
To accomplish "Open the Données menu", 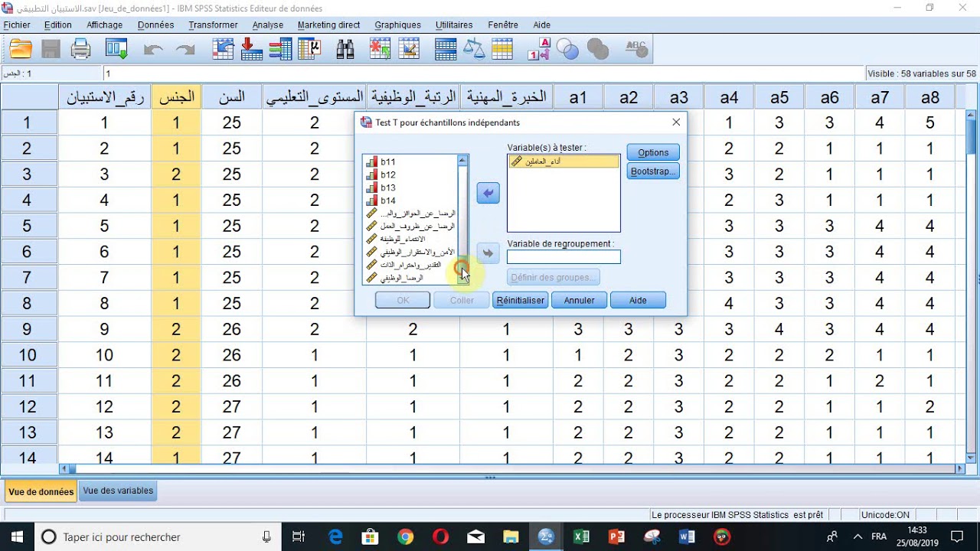I will click(x=156, y=25).
